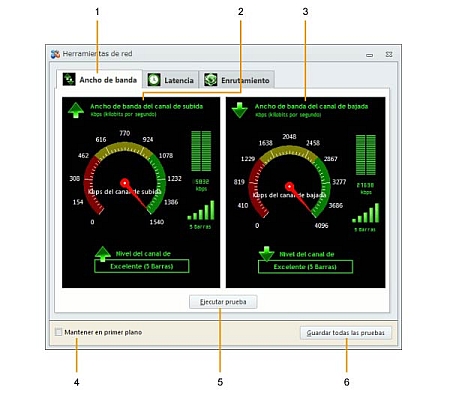Click the Herramientas de red app icon

pyautogui.click(x=55, y=54)
